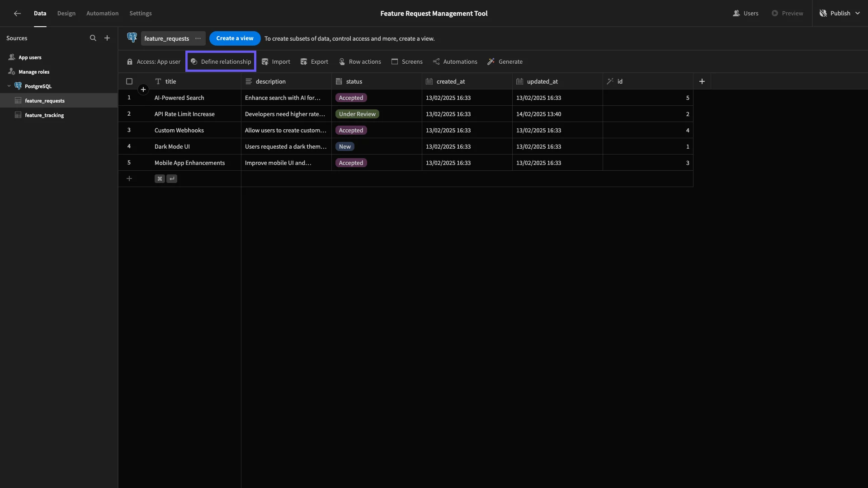Click the Create a view button
The image size is (868, 488).
[235, 38]
